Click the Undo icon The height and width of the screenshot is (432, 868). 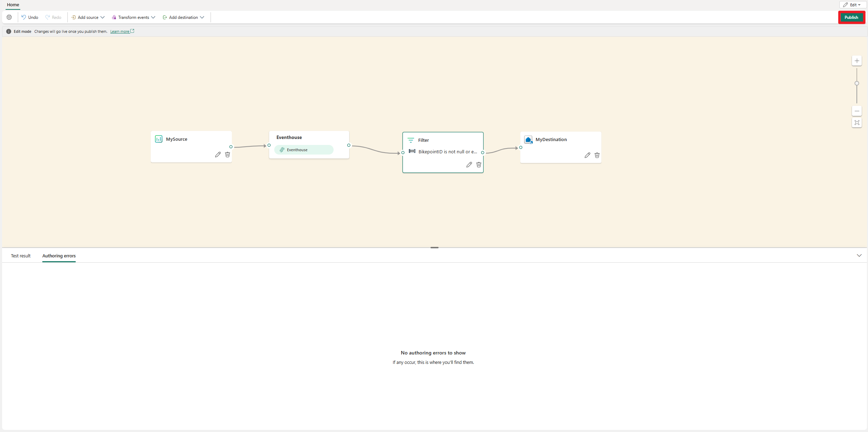click(30, 17)
